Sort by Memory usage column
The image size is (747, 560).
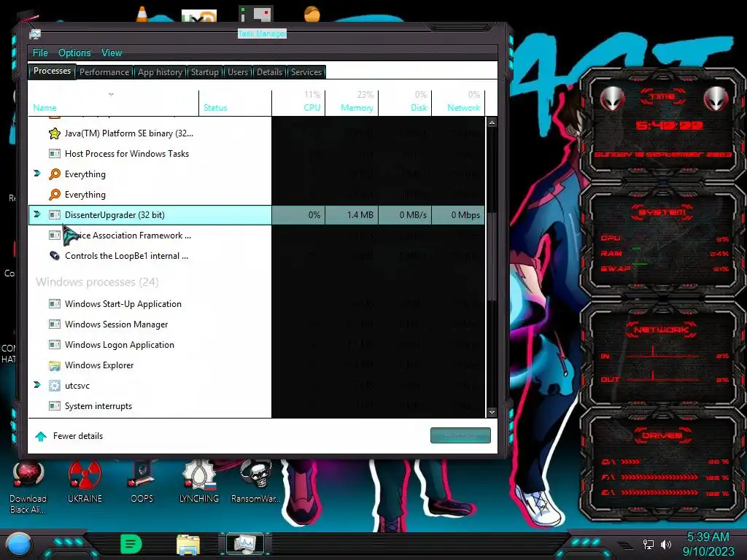point(352,102)
